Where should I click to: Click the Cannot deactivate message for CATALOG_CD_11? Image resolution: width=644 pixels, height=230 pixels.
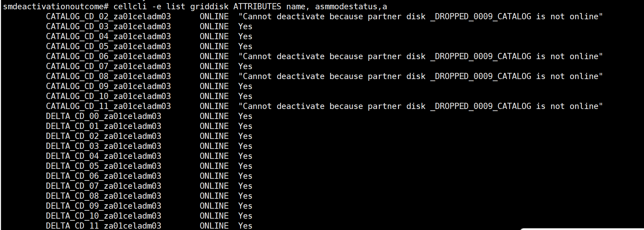pyautogui.click(x=420, y=106)
